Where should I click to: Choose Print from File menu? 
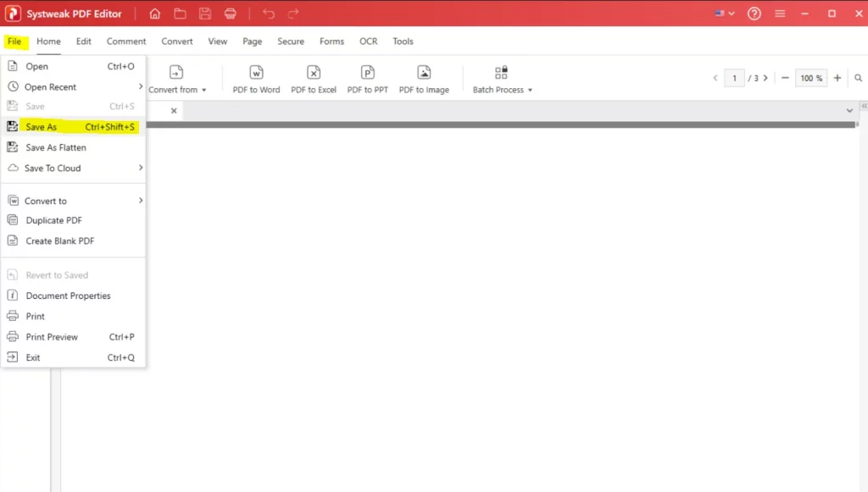73,316
